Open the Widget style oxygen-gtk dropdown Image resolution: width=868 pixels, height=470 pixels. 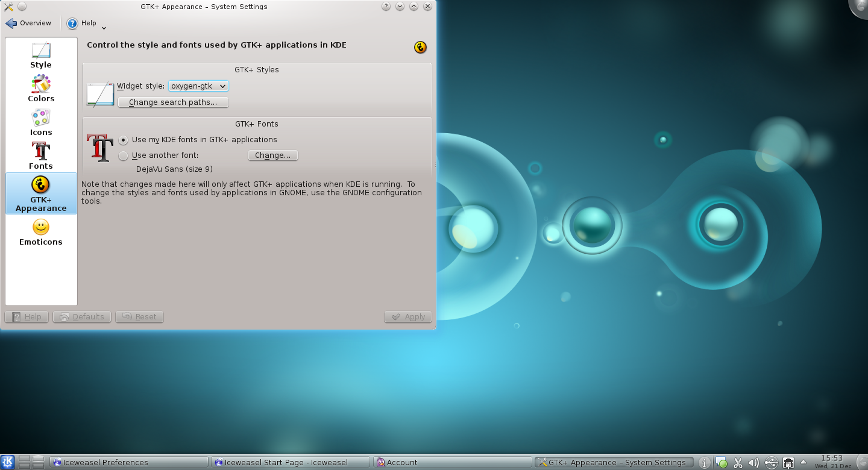pos(198,86)
